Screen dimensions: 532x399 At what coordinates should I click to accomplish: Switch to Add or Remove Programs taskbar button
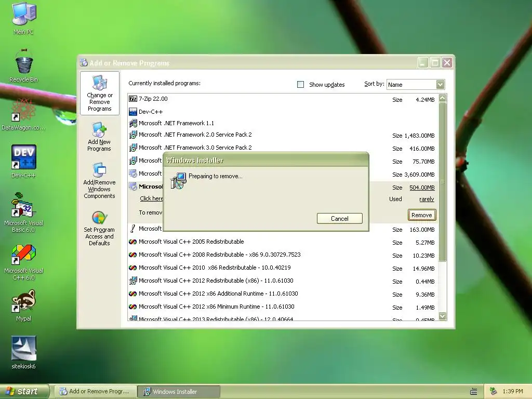(x=96, y=392)
